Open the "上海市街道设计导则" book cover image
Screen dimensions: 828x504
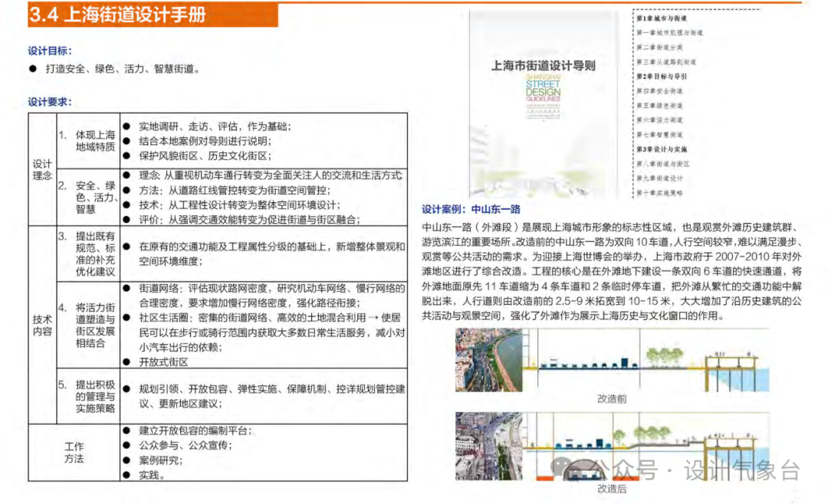(544, 104)
